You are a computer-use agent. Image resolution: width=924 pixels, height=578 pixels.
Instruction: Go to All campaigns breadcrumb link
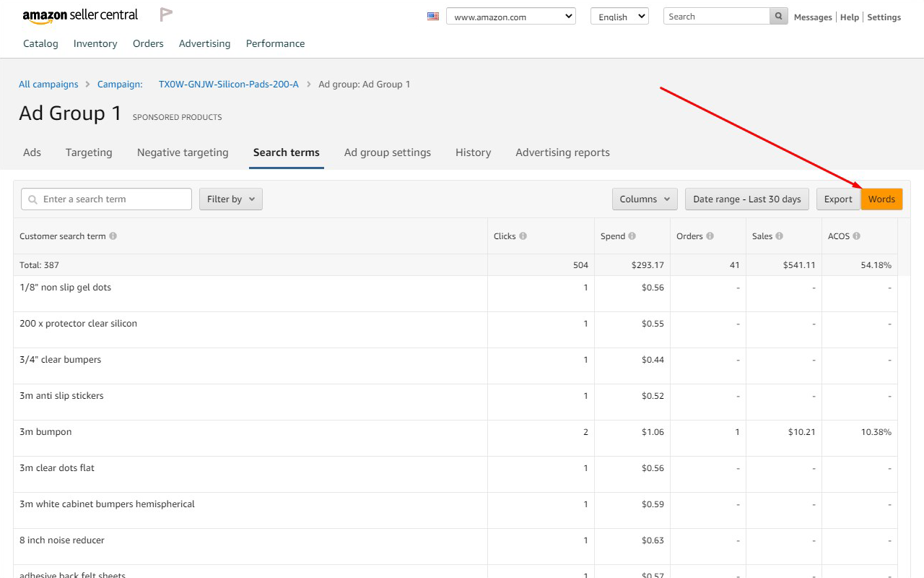[x=48, y=85]
